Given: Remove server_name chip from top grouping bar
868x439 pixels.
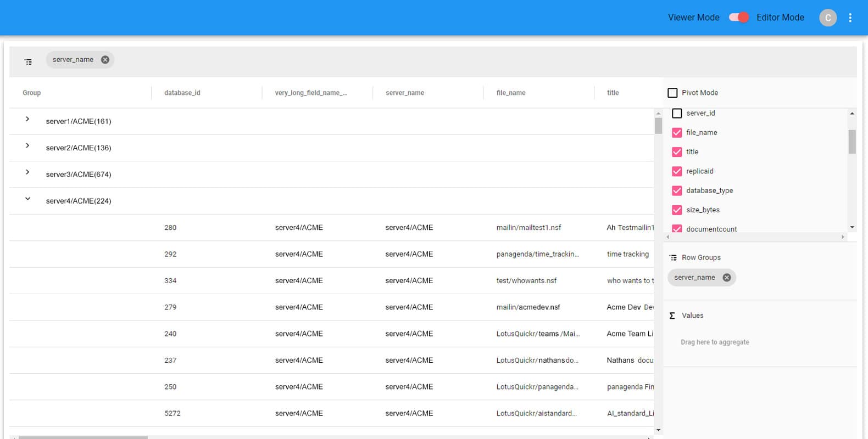Looking at the screenshot, I should (x=105, y=60).
